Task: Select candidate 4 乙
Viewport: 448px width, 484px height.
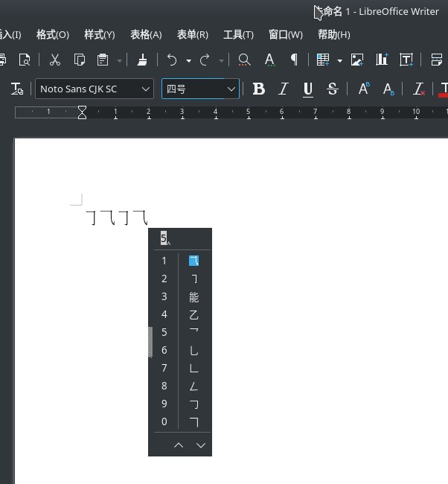Action: click(x=193, y=314)
